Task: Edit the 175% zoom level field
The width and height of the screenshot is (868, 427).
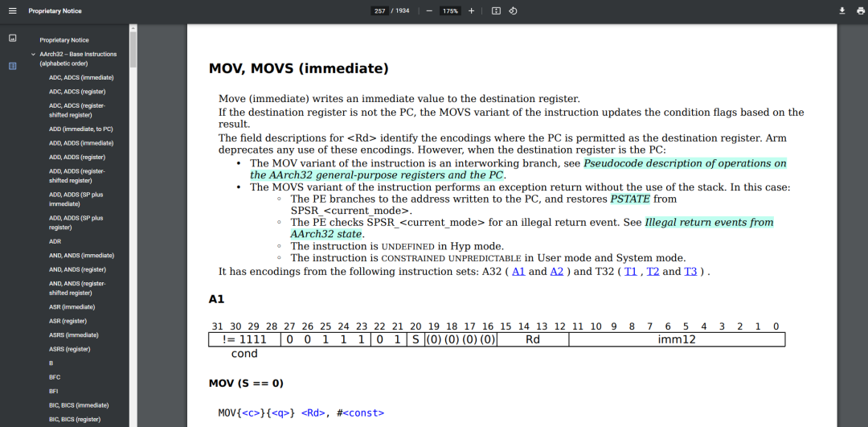Action: pos(450,10)
